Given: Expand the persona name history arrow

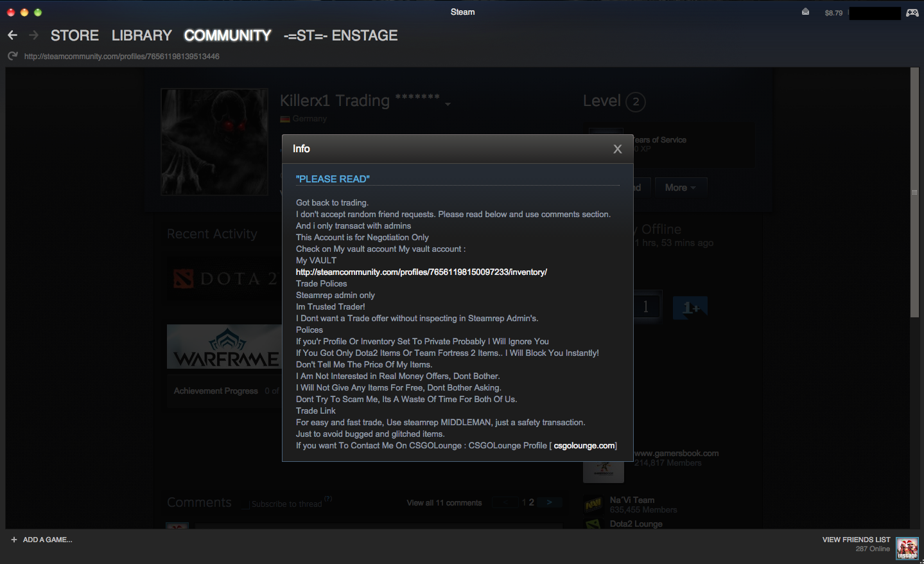Looking at the screenshot, I should (448, 104).
